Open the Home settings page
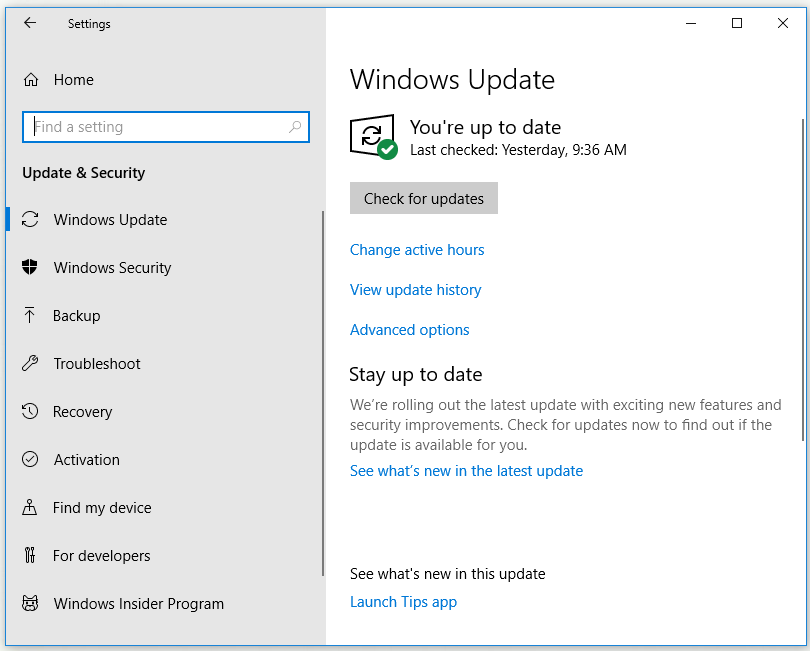Image resolution: width=810 pixels, height=651 pixels. pos(73,80)
